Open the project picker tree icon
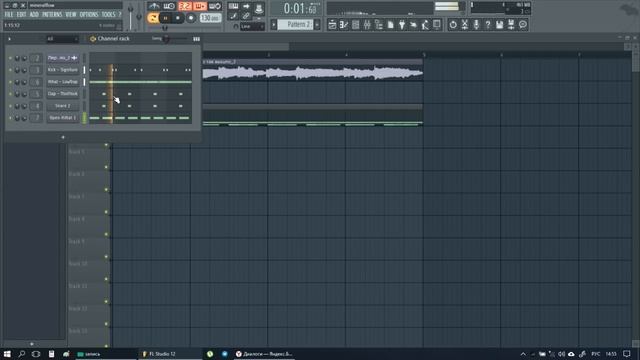 click(x=379, y=25)
